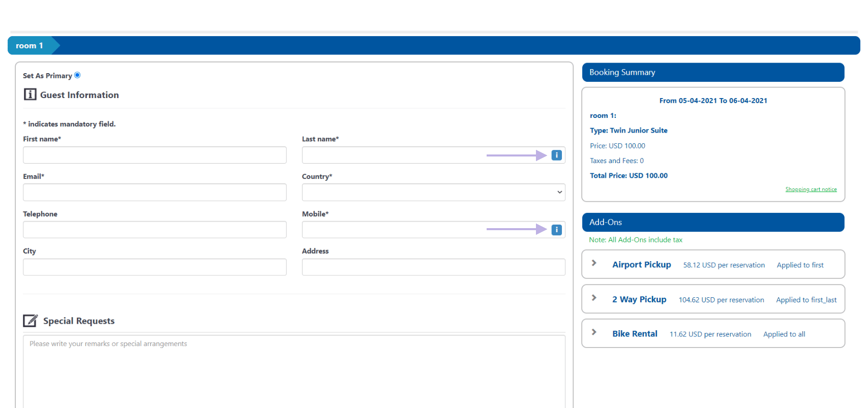Focus the Telephone input field
The width and height of the screenshot is (868, 408).
(155, 230)
